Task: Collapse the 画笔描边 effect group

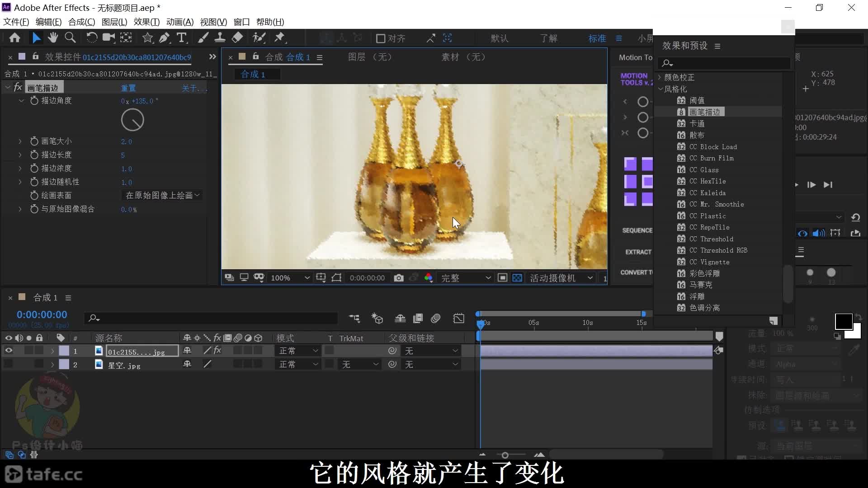Action: [7, 87]
